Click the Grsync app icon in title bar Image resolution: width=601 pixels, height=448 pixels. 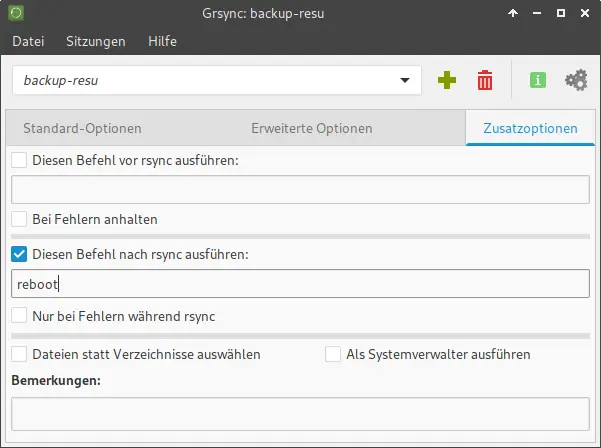(17, 14)
